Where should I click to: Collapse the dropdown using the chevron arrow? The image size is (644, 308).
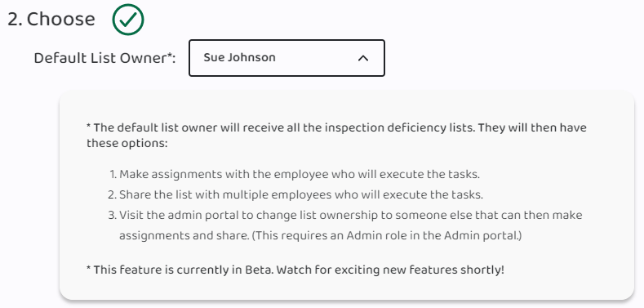[x=363, y=58]
